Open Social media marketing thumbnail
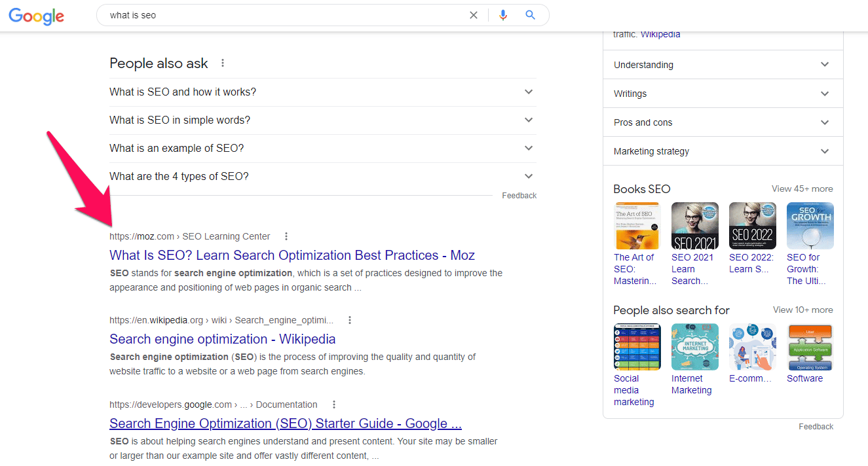The image size is (868, 466). click(637, 347)
